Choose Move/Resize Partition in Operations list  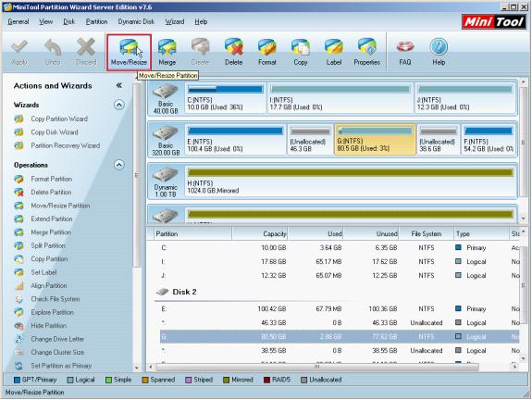click(60, 206)
